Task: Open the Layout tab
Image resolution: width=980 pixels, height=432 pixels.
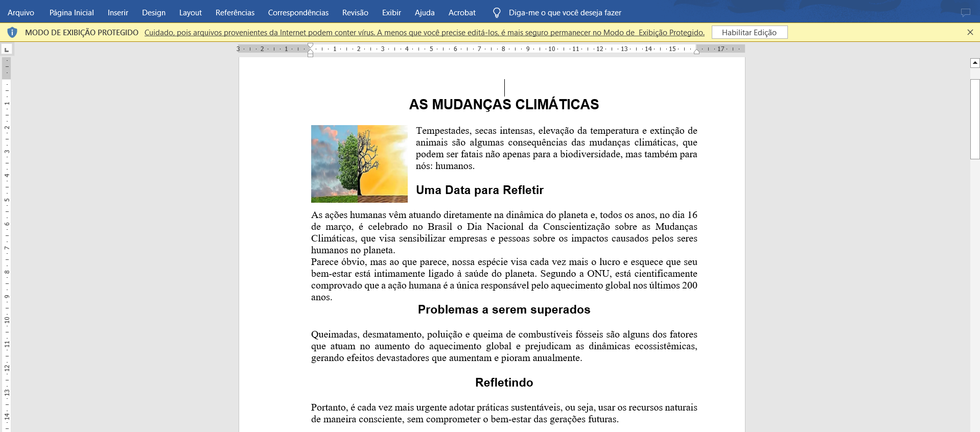Action: [x=191, y=12]
